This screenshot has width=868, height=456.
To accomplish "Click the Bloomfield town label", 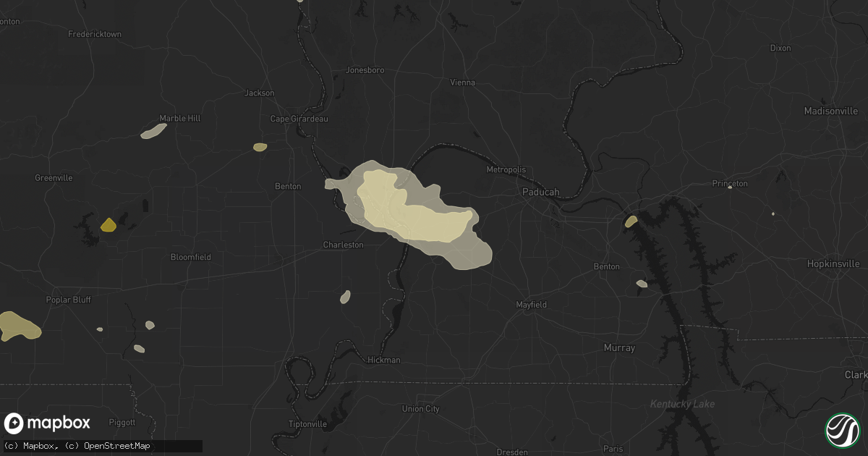I will click(x=190, y=257).
